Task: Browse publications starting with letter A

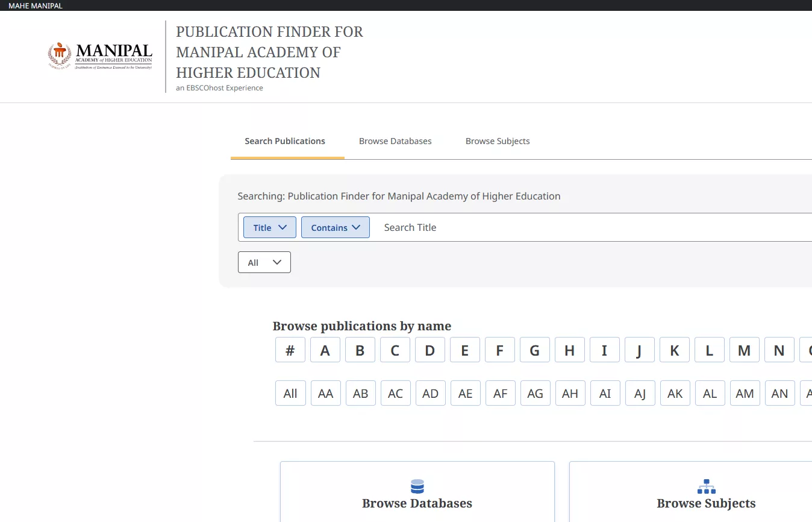Action: pyautogui.click(x=325, y=350)
